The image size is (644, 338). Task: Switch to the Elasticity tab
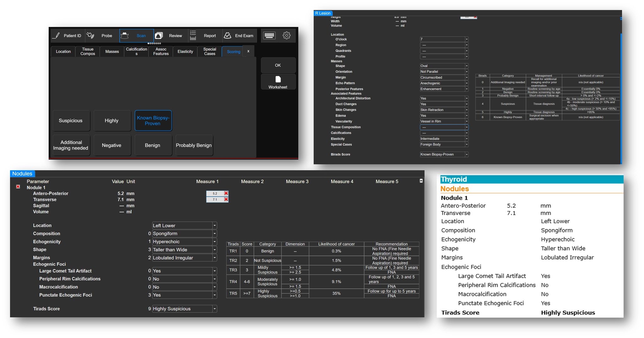(x=185, y=51)
